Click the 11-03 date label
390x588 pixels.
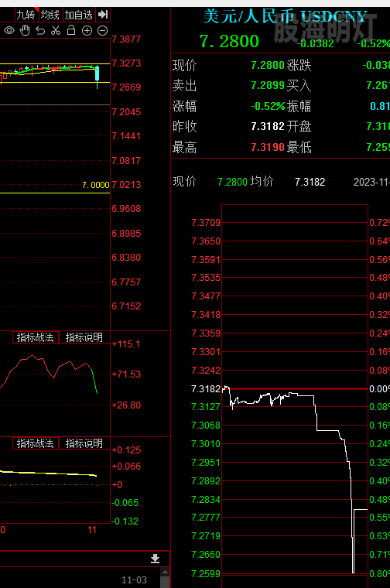[134, 580]
